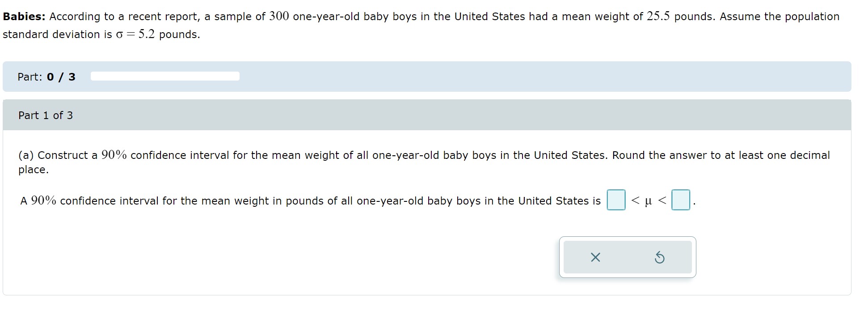Viewport: 868px width, 320px height.
Task: Click the Part: 0 / 3 label
Action: (46, 77)
